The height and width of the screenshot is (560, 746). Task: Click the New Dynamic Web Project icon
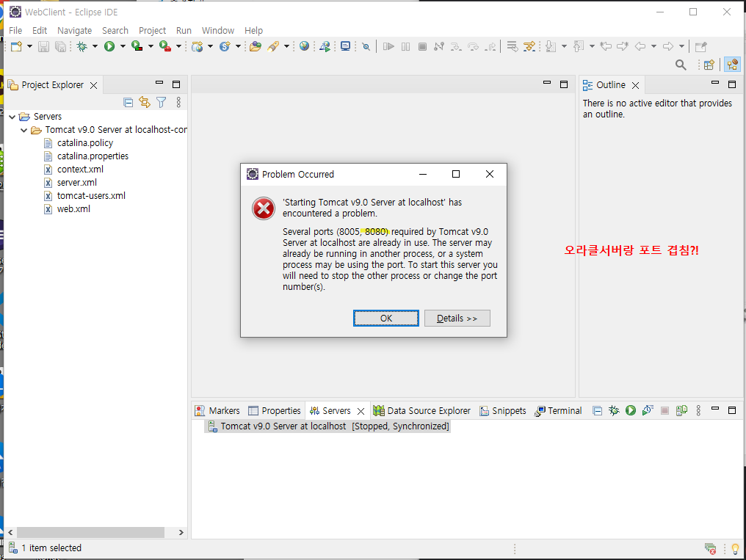coord(197,46)
